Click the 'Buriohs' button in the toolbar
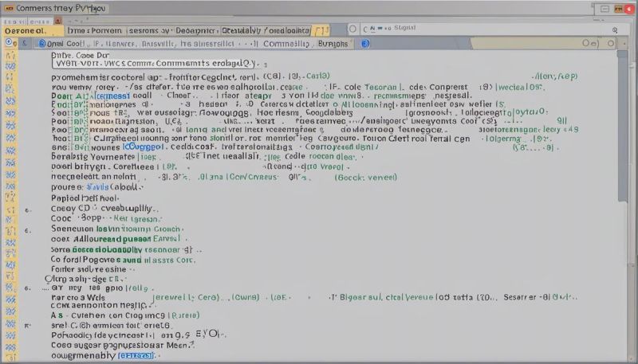This screenshot has width=638, height=364. [333, 44]
